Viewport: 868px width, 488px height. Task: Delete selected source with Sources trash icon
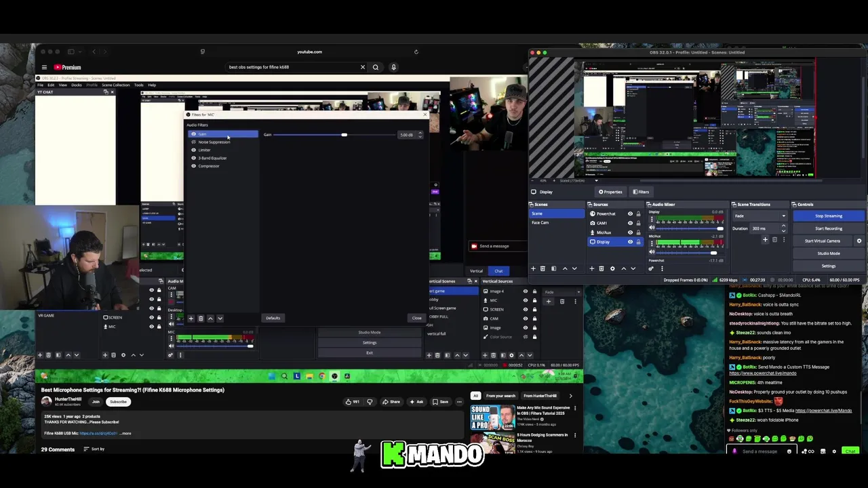tap(601, 268)
